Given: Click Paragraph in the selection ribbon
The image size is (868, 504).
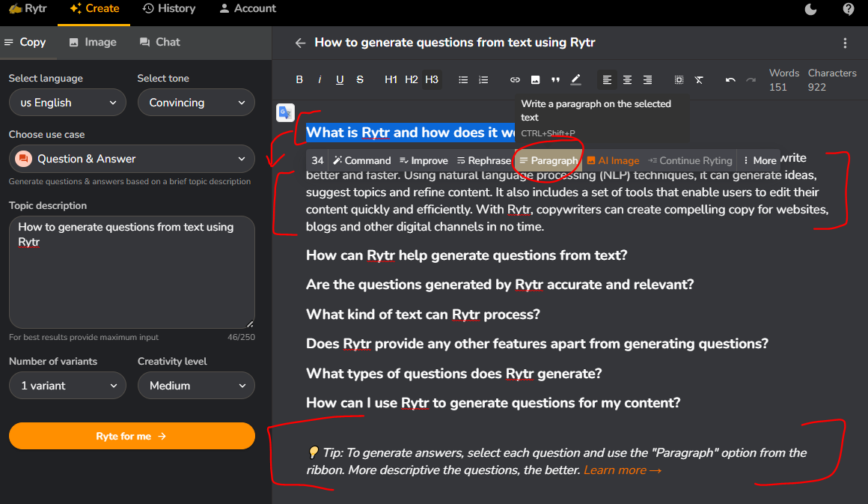Looking at the screenshot, I should [548, 160].
